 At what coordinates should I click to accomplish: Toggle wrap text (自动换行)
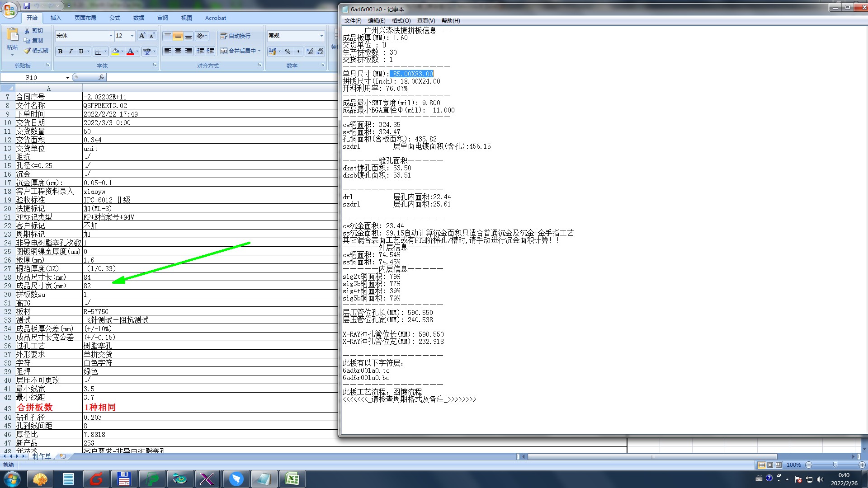coord(235,36)
